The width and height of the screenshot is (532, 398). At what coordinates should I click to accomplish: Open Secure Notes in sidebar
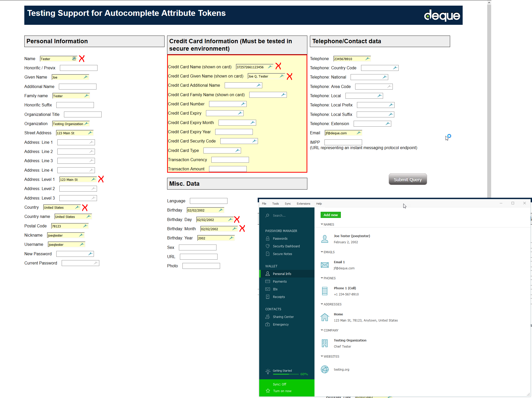point(282,254)
